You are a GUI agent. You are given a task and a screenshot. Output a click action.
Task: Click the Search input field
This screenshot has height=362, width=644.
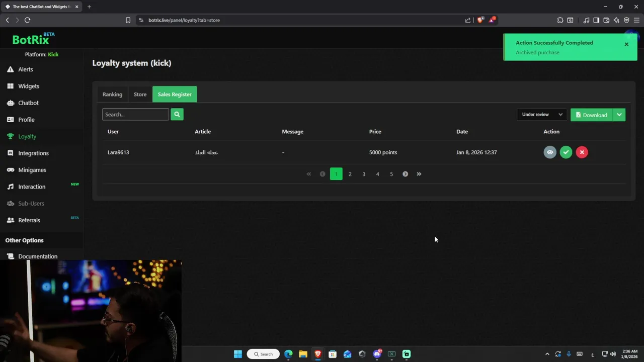click(135, 114)
